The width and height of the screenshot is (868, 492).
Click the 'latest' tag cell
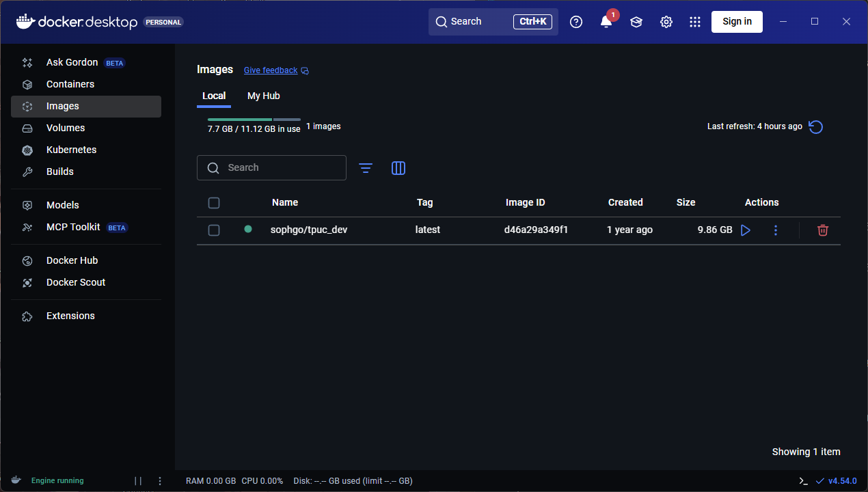pos(428,230)
